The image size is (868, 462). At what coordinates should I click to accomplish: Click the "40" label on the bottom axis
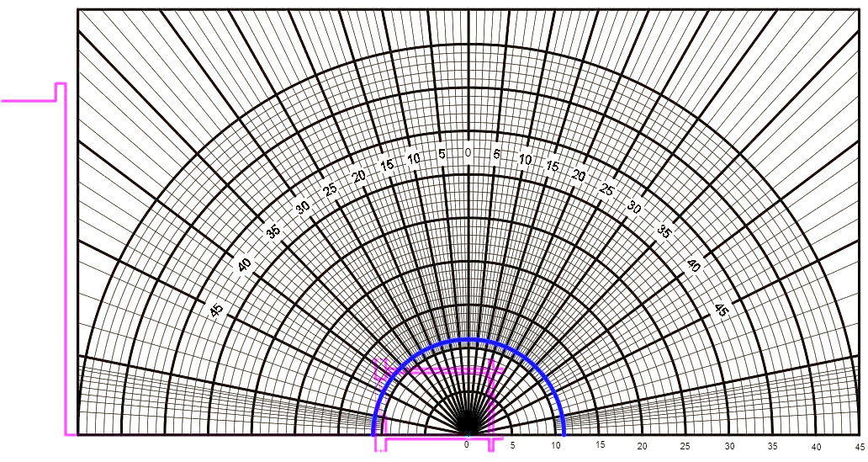click(x=817, y=447)
